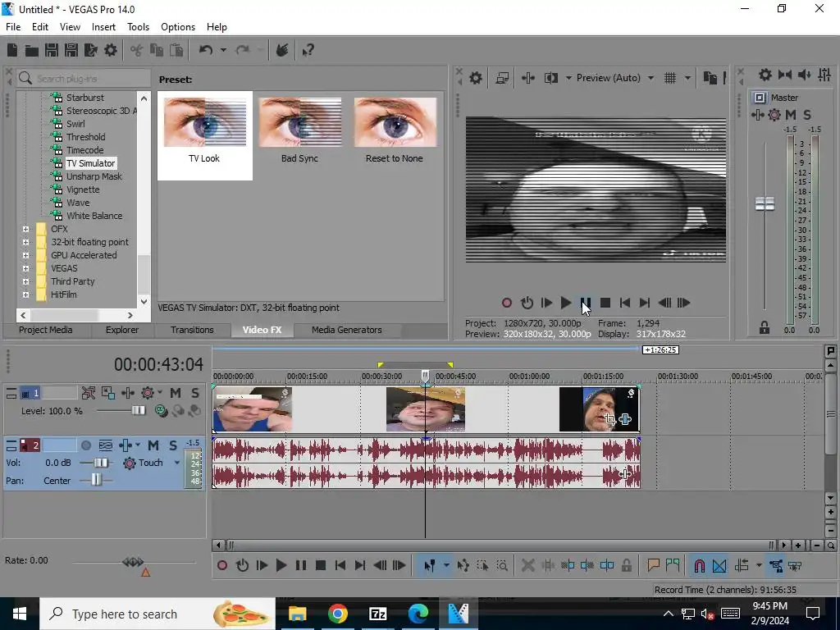This screenshot has height=630, width=840.
Task: Enable snapping magnet icon
Action: [700, 565]
